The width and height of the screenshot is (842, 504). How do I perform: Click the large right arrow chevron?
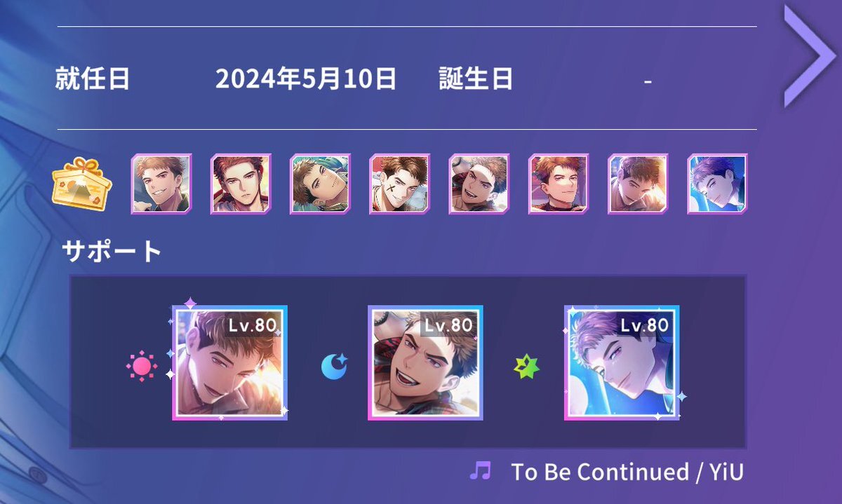[x=810, y=56]
